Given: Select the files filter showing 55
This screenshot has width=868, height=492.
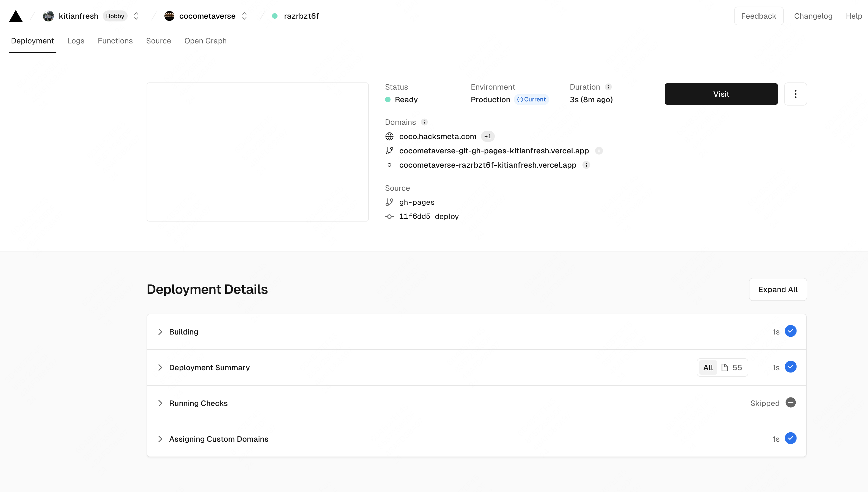Looking at the screenshot, I should [x=732, y=368].
